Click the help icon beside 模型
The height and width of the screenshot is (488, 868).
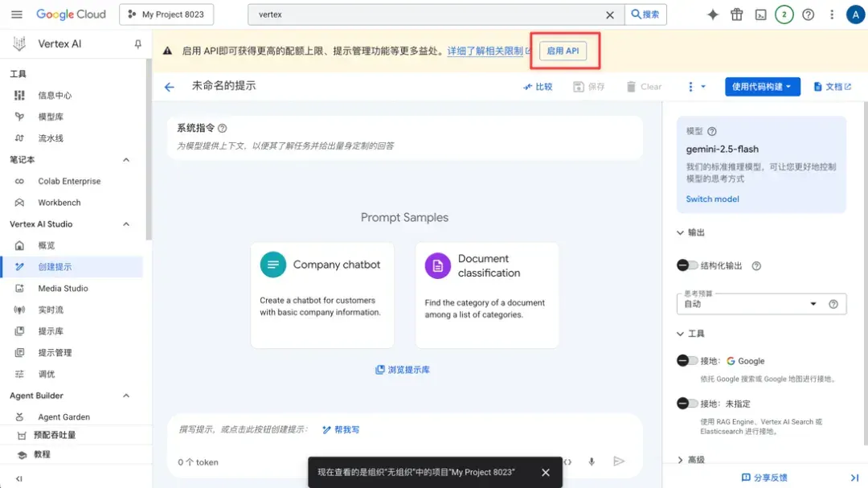712,132
